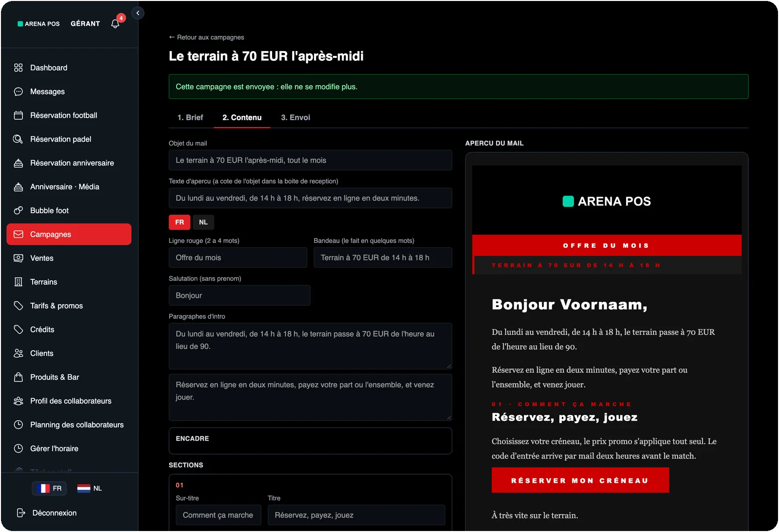
Task: Click the Clients people icon
Action: point(19,353)
